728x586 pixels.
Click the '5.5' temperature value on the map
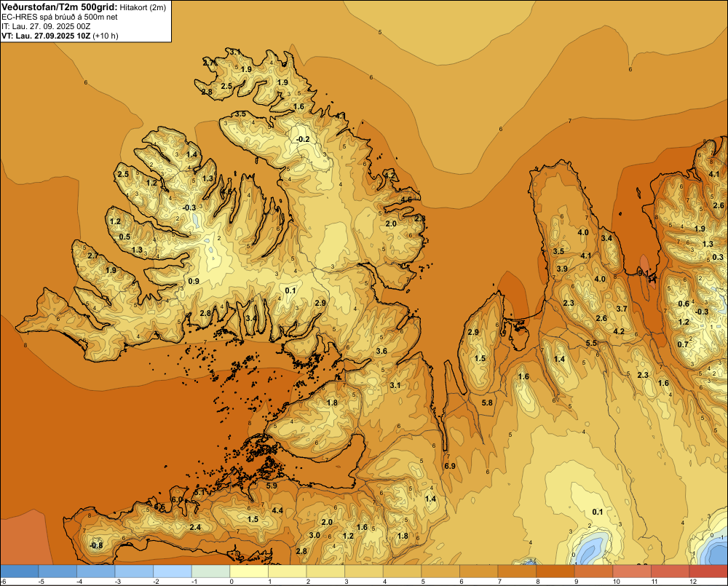pos(591,343)
